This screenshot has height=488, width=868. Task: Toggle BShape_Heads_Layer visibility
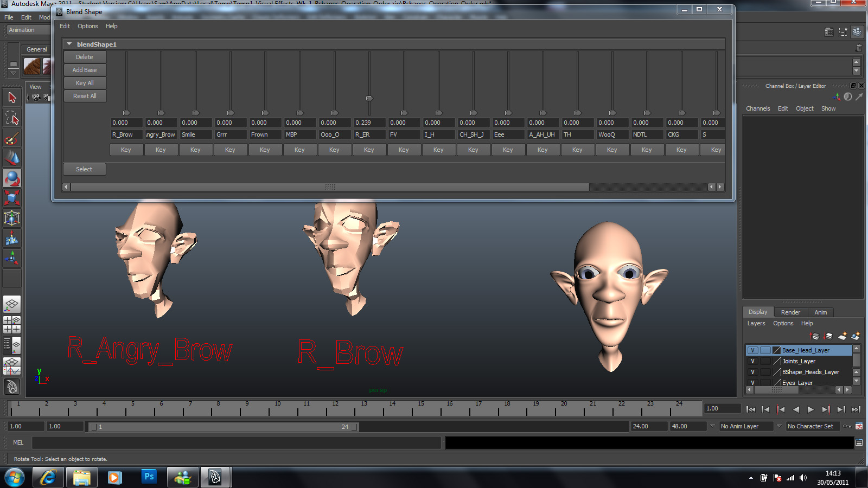tap(752, 373)
